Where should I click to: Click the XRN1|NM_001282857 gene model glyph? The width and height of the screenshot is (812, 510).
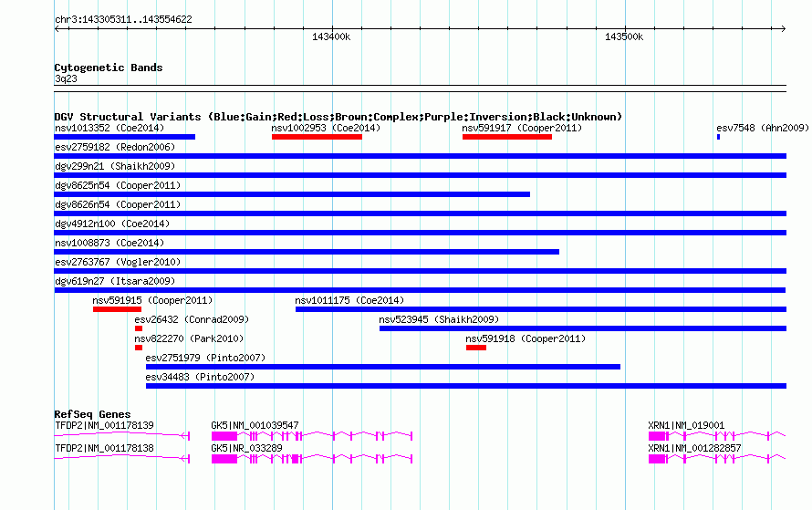(717, 459)
